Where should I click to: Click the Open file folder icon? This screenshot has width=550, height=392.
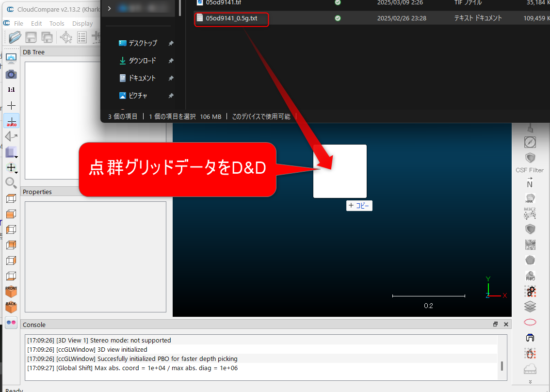[x=15, y=37]
